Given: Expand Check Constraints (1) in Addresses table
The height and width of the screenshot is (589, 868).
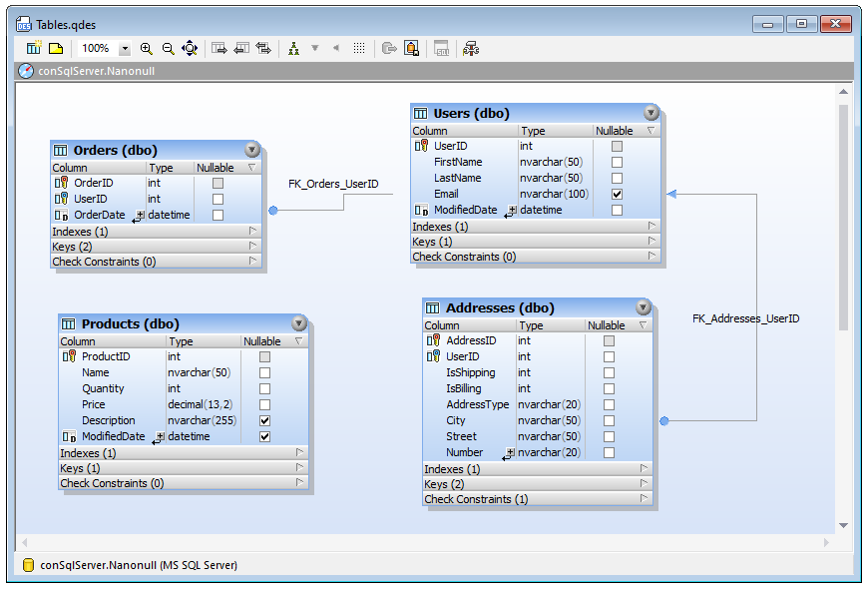Looking at the screenshot, I should pos(644,499).
